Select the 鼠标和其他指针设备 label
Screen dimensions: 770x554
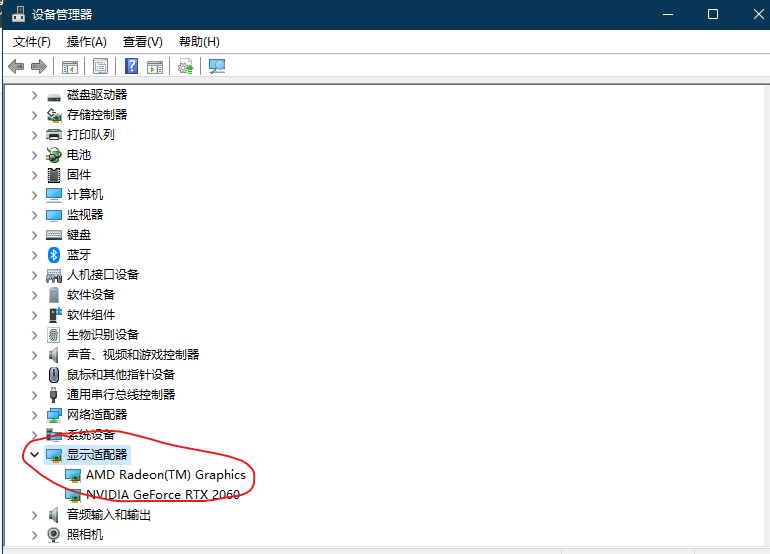(121, 375)
